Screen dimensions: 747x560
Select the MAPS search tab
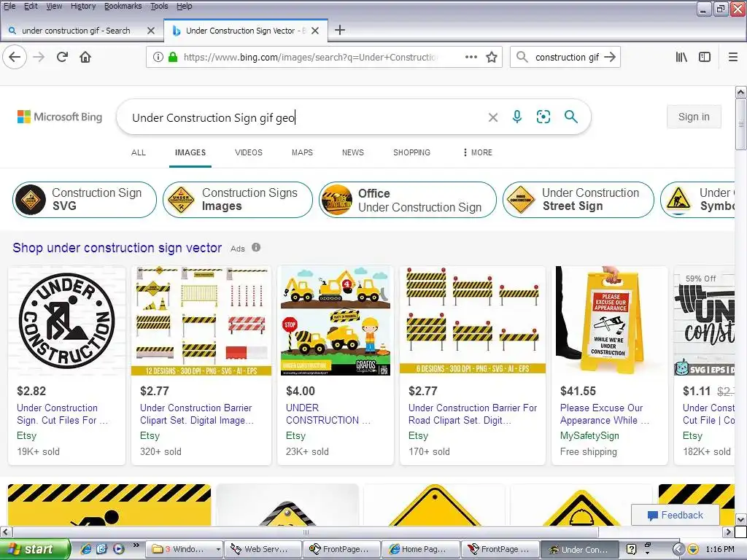[x=302, y=152]
